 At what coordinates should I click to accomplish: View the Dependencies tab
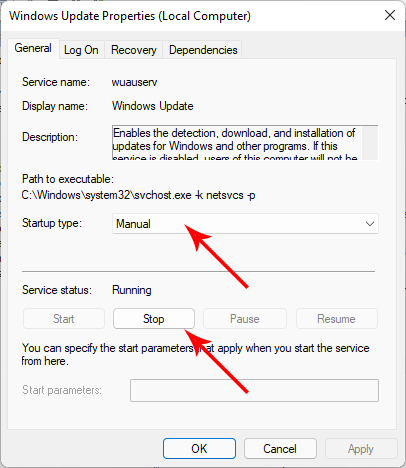203,50
